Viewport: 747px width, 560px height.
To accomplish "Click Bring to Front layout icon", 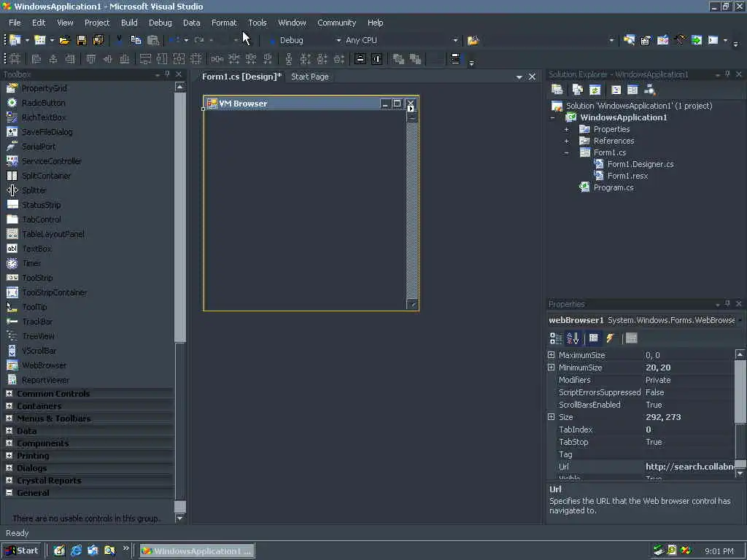I will 398,59.
